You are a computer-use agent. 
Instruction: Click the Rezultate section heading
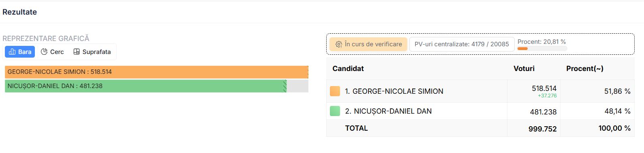click(19, 12)
